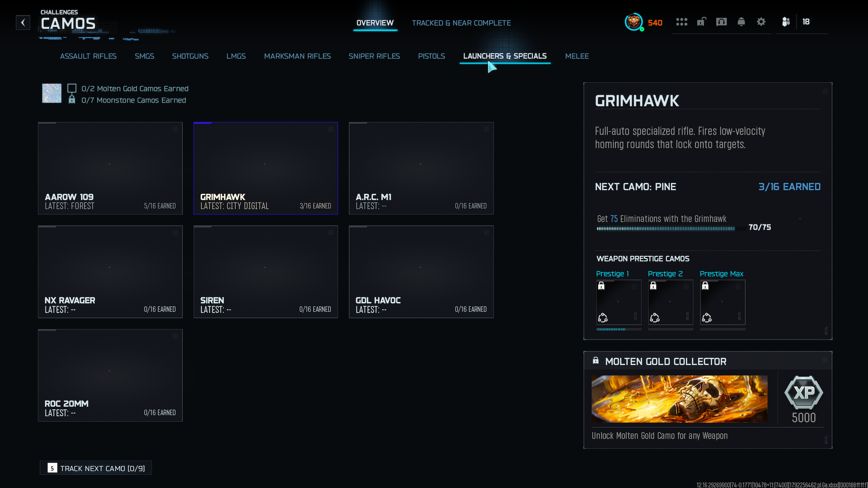868x488 pixels.
Task: Open the camera icon in top bar
Action: point(722,22)
